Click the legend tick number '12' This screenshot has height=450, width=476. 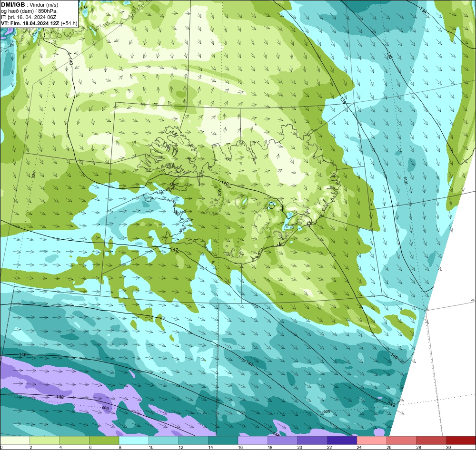coord(180,447)
